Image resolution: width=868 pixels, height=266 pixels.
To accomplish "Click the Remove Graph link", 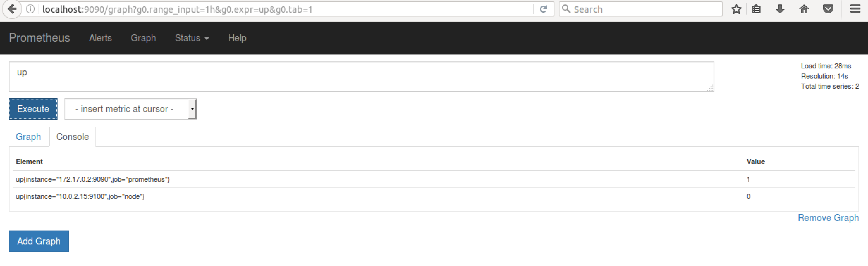I will coord(828,218).
